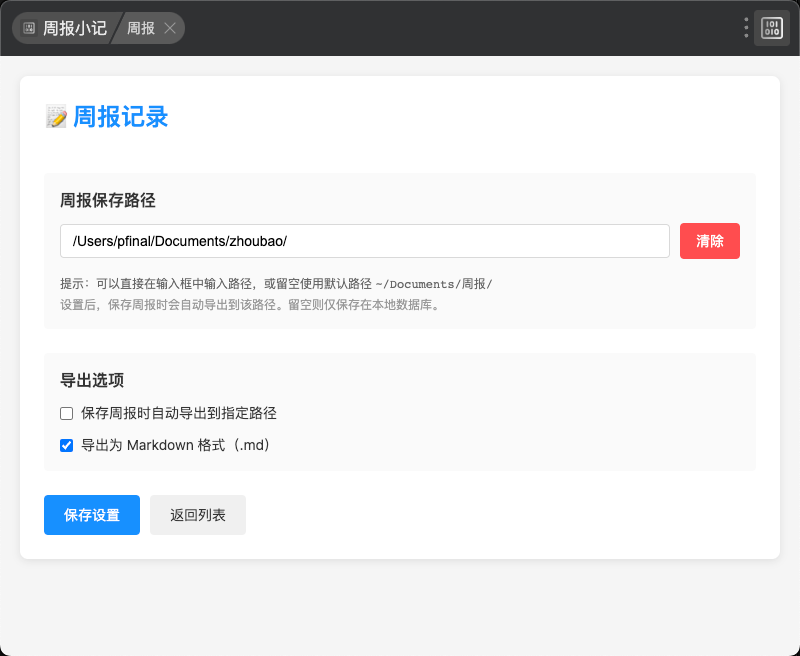Screen dimensions: 800x656
Task: Click the default path ~/Documents/周报/ in hint
Action: click(434, 284)
